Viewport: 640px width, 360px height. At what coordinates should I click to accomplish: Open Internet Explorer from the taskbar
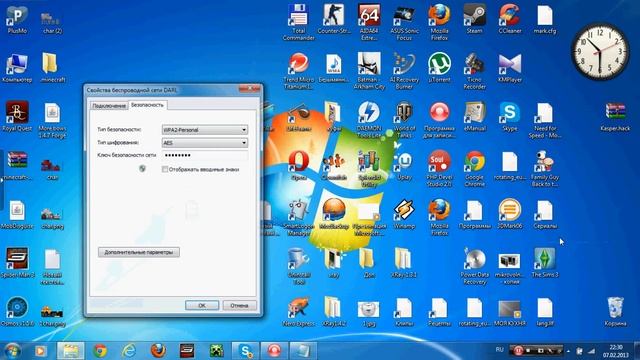tap(129, 351)
